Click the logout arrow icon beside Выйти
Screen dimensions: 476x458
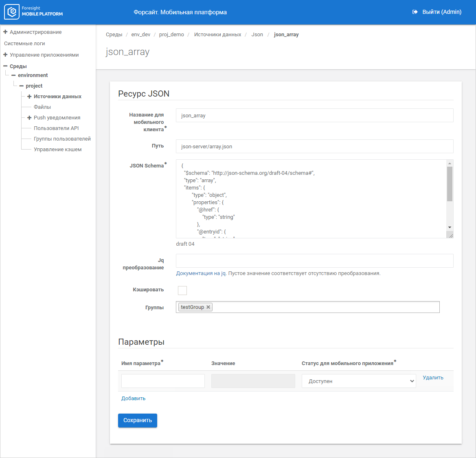(x=415, y=12)
